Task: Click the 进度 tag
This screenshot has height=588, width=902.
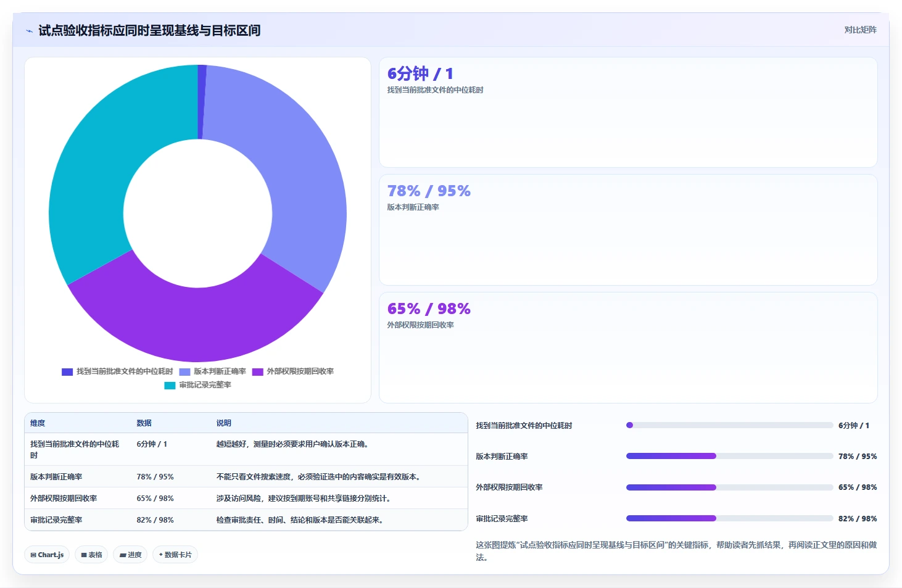Action: [x=130, y=555]
